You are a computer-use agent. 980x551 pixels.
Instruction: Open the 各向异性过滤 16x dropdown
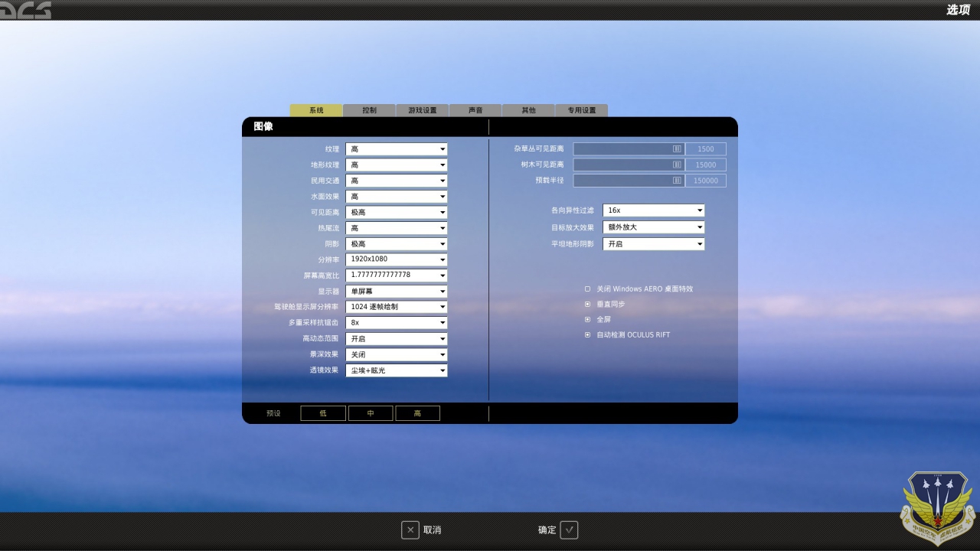point(654,210)
